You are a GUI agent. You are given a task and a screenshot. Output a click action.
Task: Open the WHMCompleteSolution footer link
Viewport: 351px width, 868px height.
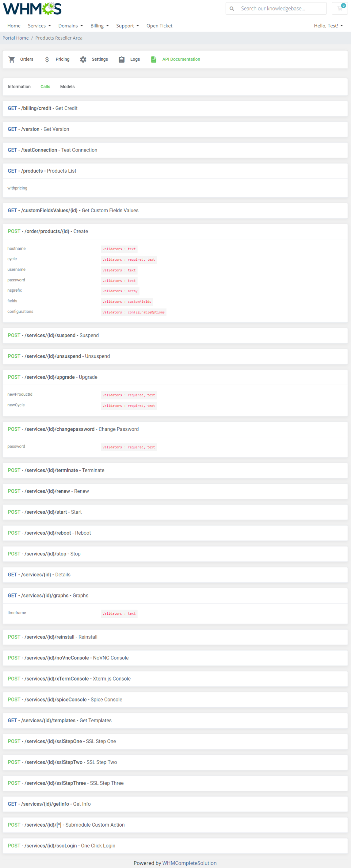(189, 863)
